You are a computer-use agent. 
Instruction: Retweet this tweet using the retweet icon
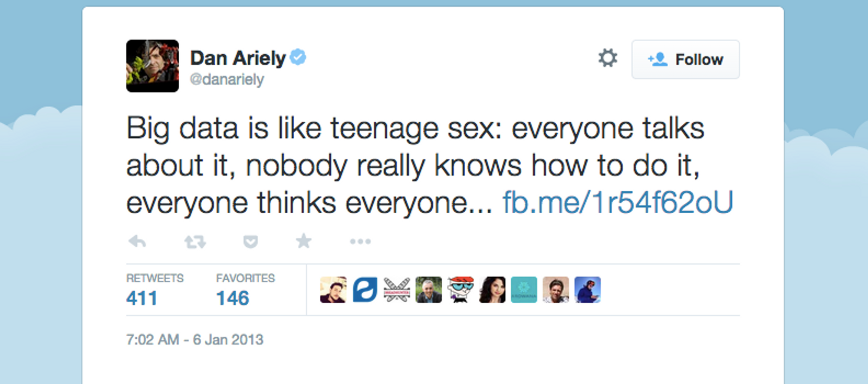pos(195,242)
